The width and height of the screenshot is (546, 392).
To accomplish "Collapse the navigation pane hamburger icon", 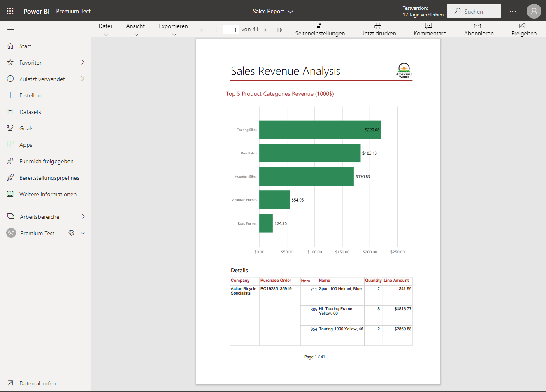I will coord(11,30).
